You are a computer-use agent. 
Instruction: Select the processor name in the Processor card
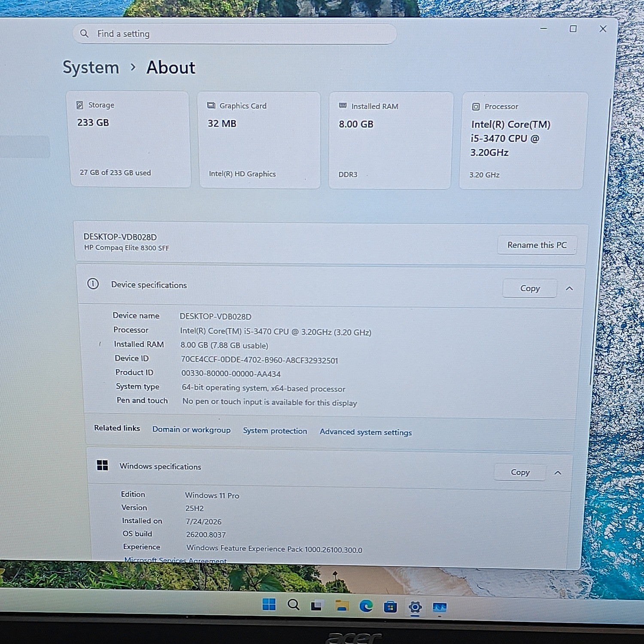[x=510, y=138]
